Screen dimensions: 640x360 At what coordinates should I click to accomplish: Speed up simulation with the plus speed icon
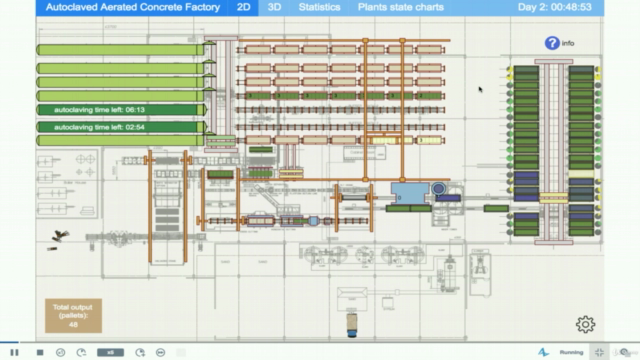[x=140, y=352]
